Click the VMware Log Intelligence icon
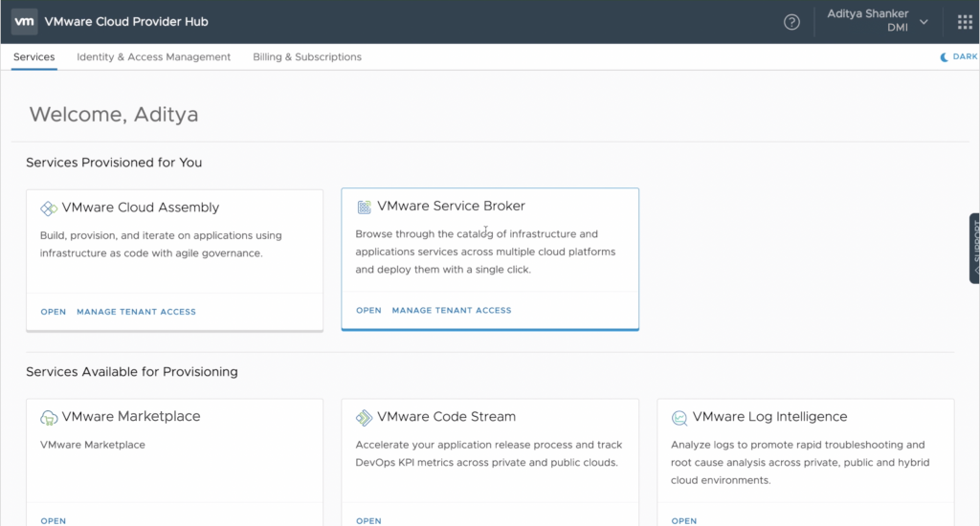This screenshot has height=526, width=980. 679,418
